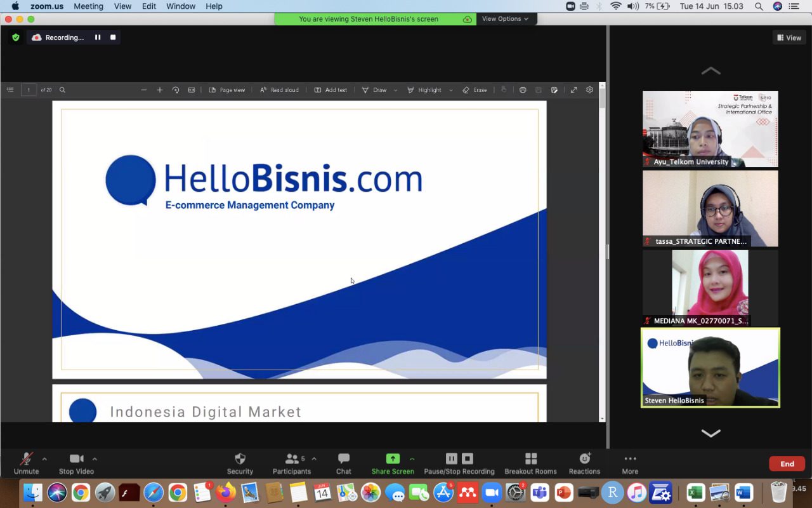This screenshot has height=508, width=812.
Task: Open the Help menu
Action: pyautogui.click(x=214, y=6)
